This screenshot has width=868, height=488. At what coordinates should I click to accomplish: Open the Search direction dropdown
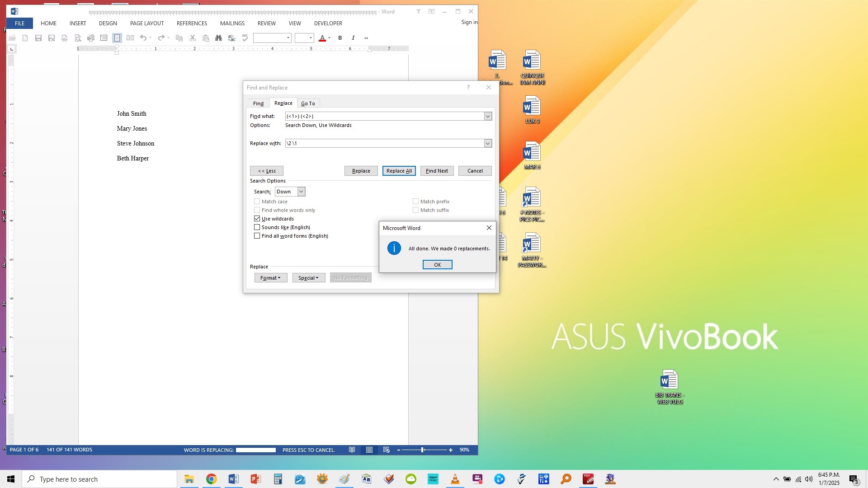pos(301,192)
